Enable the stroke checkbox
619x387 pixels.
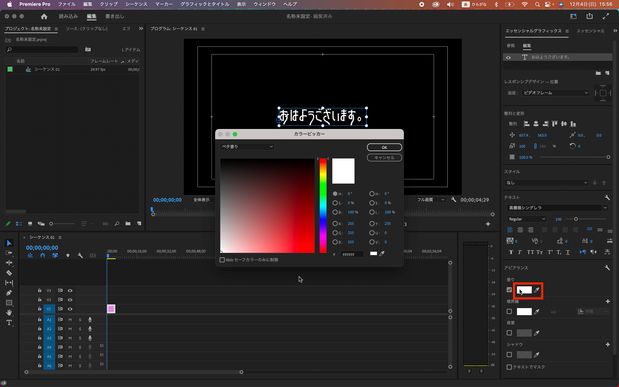[509, 312]
